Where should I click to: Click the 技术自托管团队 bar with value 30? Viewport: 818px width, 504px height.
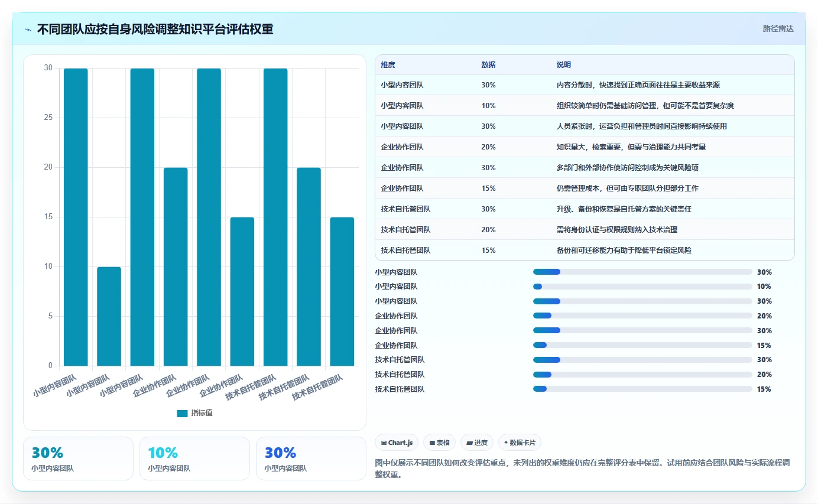(x=275, y=217)
